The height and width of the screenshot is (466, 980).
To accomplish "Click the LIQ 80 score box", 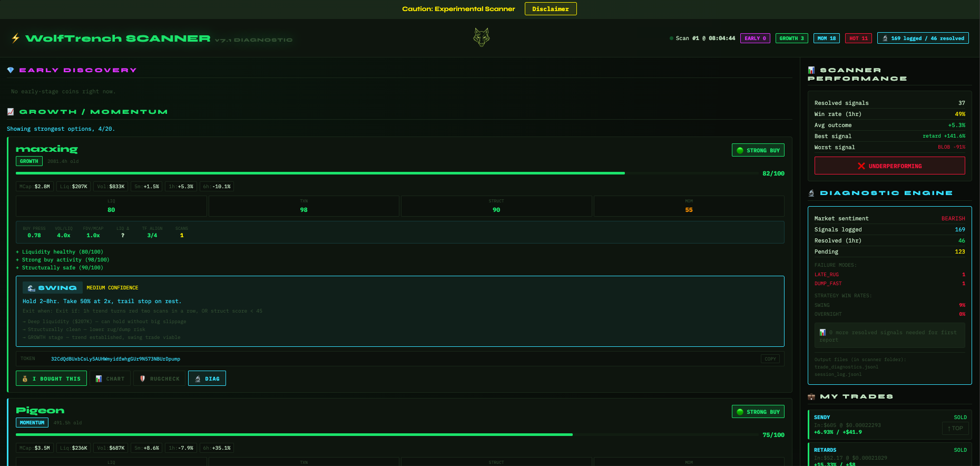I will pos(111,206).
